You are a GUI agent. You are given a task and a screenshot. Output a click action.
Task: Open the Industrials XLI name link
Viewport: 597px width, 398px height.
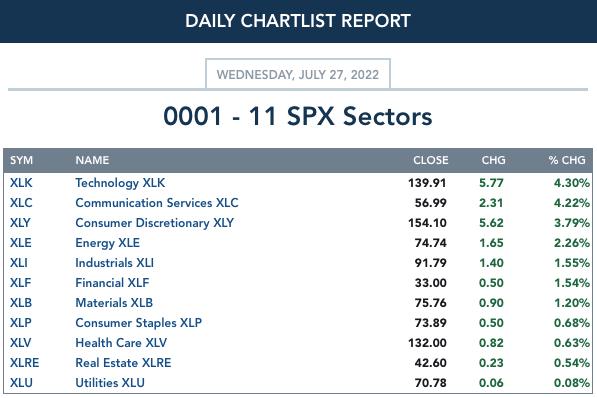point(115,263)
